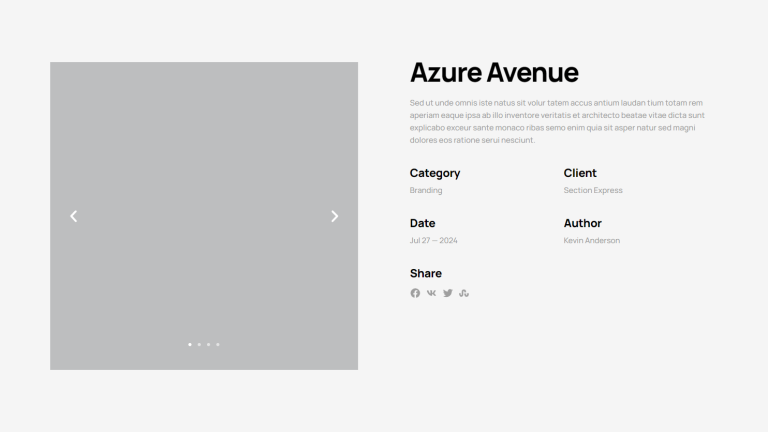This screenshot has width=768, height=432.
Task: Click the Azure Avenue title heading
Action: click(494, 73)
